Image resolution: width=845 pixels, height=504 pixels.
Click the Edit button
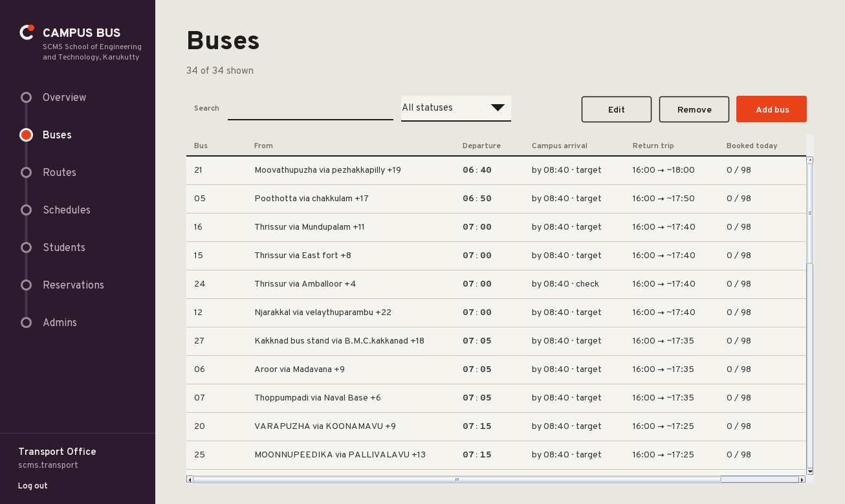[x=617, y=109]
